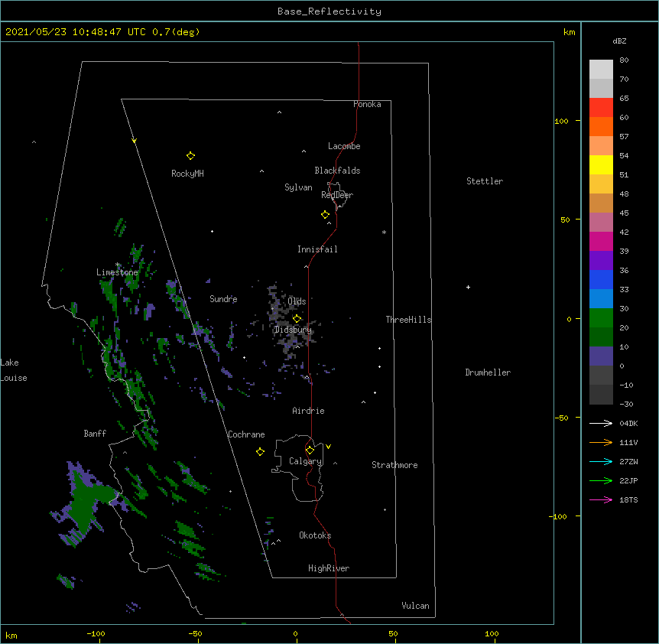Click the white plus marker south of Stettler

468,287
